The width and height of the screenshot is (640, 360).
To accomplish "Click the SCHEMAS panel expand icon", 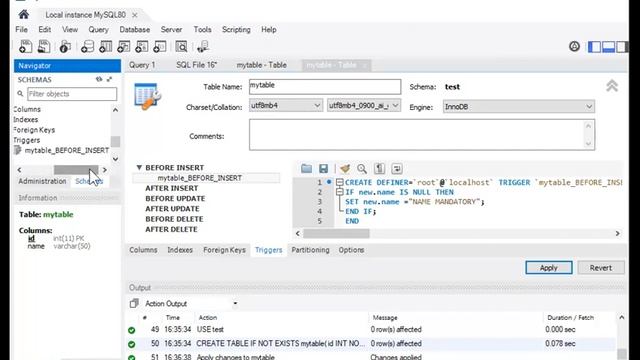I will (109, 79).
